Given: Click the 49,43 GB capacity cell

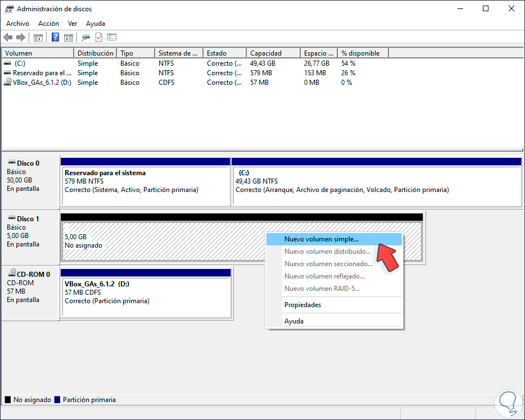Looking at the screenshot, I should click(262, 63).
